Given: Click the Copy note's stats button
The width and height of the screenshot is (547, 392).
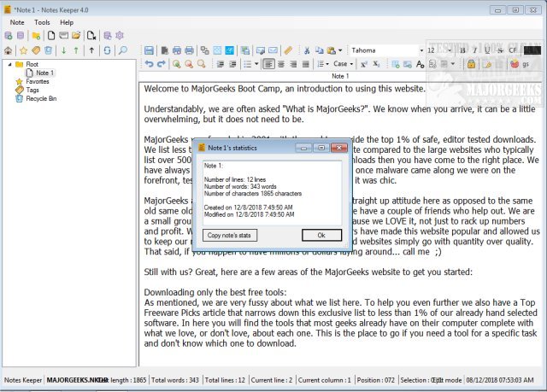Looking at the screenshot, I should click(x=230, y=235).
